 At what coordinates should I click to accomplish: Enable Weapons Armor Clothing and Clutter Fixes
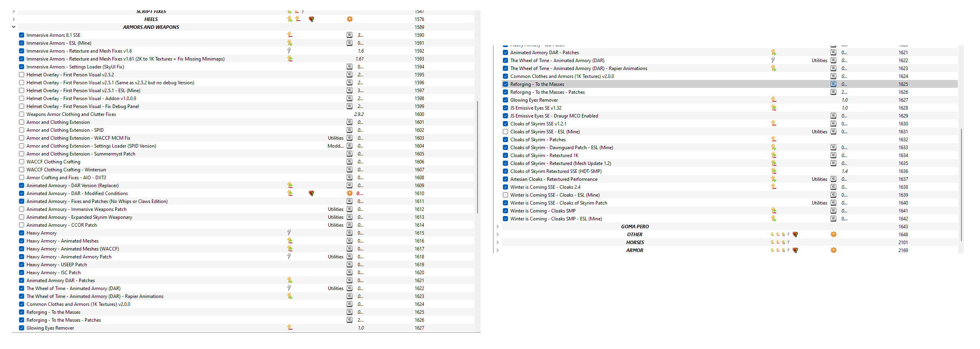tap(22, 114)
